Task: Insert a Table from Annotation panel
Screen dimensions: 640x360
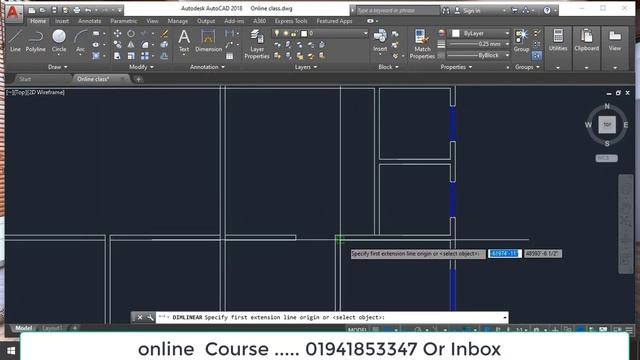Action: tap(230, 56)
